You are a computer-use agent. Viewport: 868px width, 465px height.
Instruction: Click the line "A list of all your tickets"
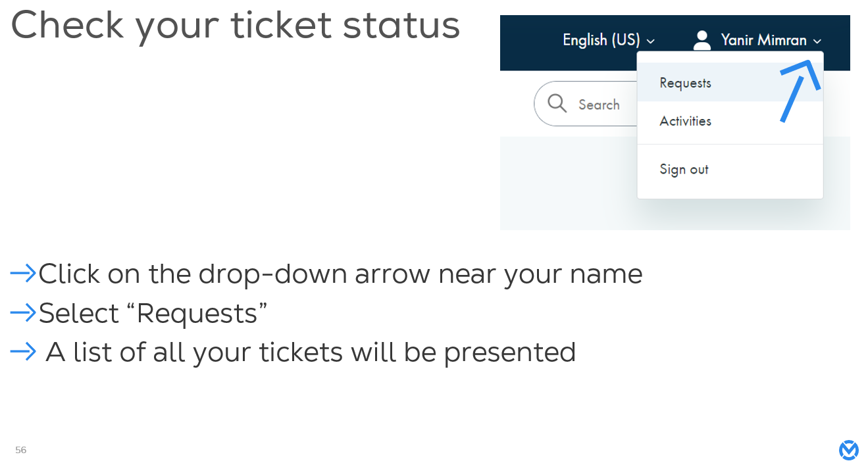(x=311, y=352)
